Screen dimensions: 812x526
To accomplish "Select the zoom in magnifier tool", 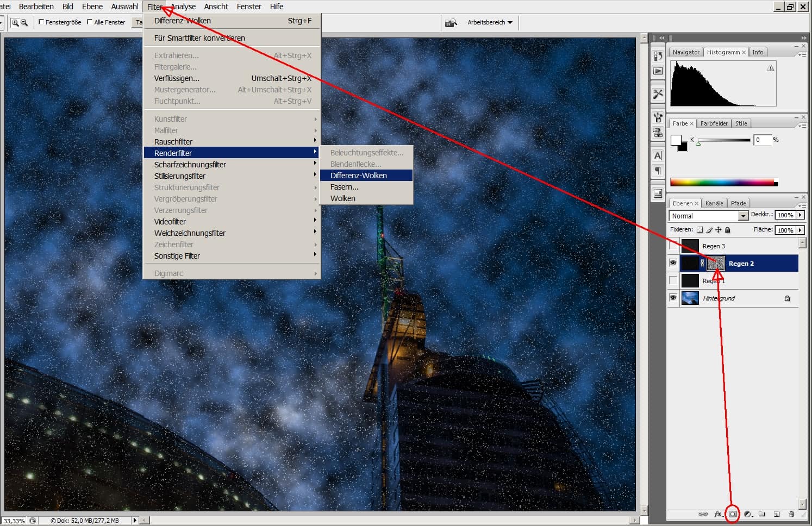I will pyautogui.click(x=15, y=22).
